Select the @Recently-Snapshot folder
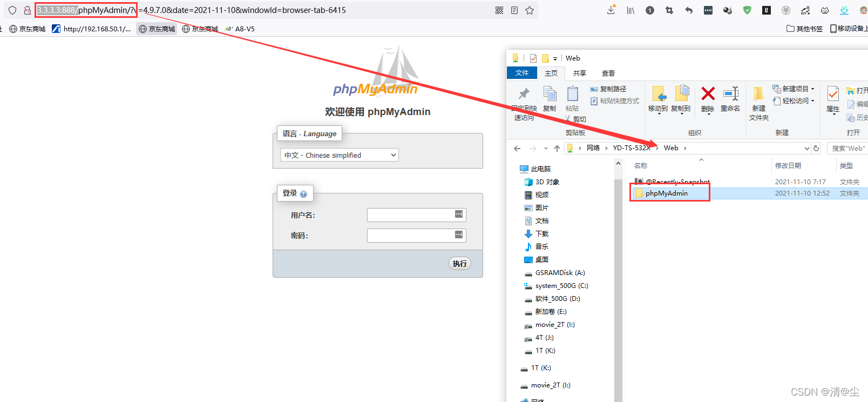868x402 pixels. (673, 182)
